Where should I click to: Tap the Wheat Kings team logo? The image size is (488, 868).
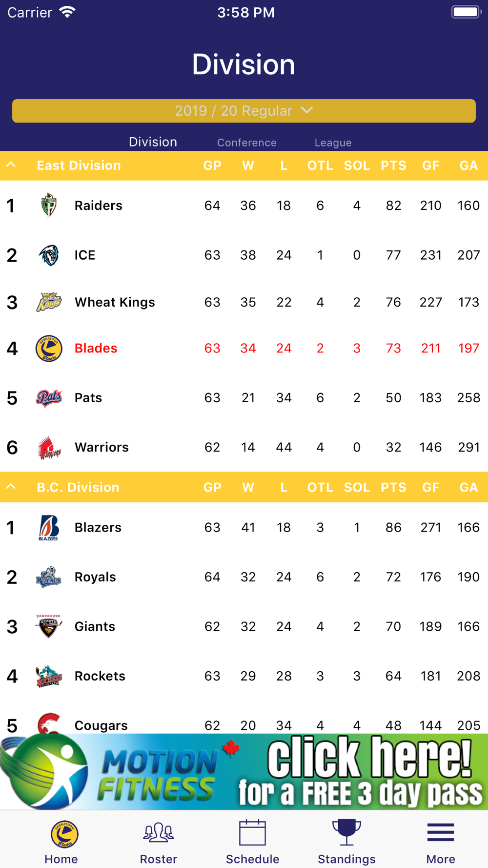click(49, 302)
